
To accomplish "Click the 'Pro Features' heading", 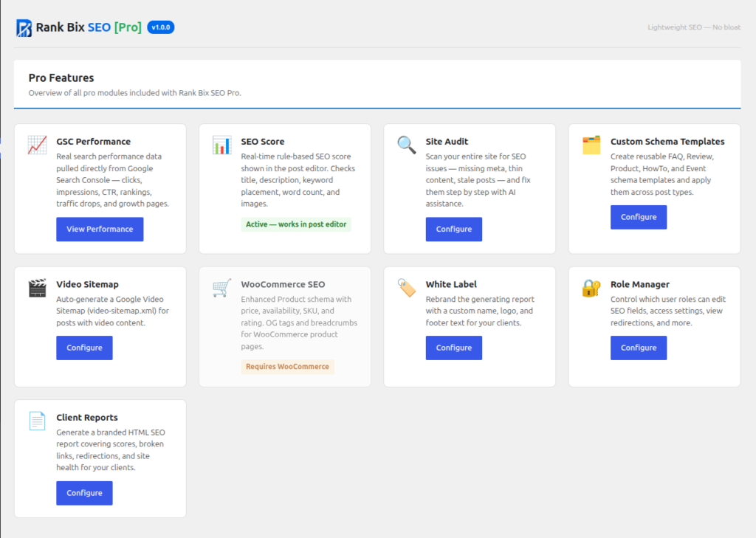I will (x=61, y=78).
